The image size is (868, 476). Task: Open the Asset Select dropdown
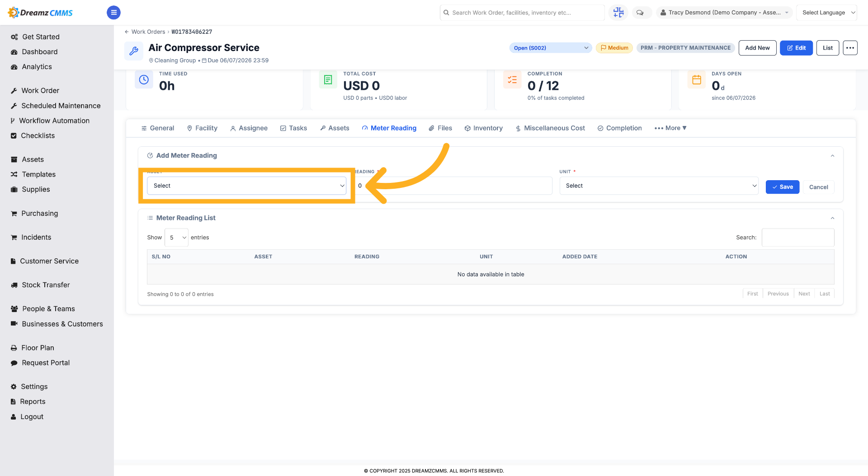[247, 186]
